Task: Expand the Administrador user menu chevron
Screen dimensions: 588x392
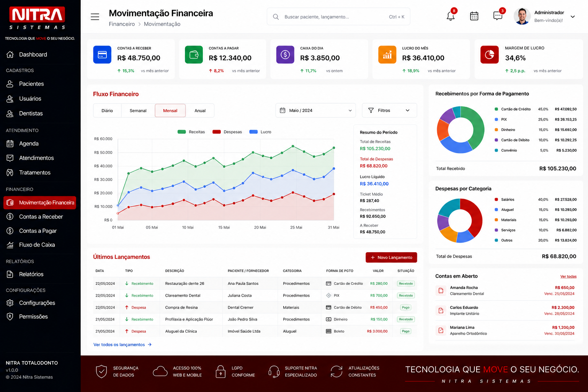Action: [x=573, y=17]
